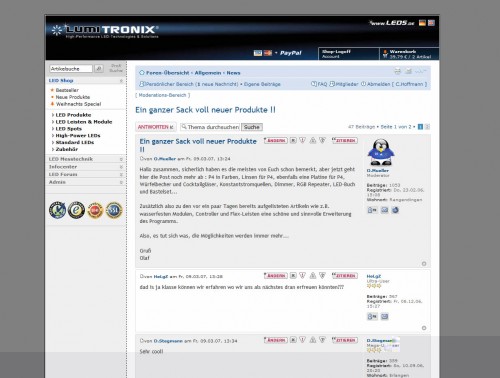Click the first blue trust seal badge

[x=58, y=210]
